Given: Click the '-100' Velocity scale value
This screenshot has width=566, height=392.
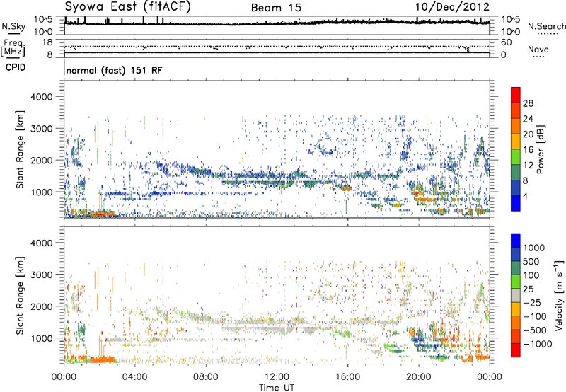Looking at the screenshot, I should tap(535, 316).
